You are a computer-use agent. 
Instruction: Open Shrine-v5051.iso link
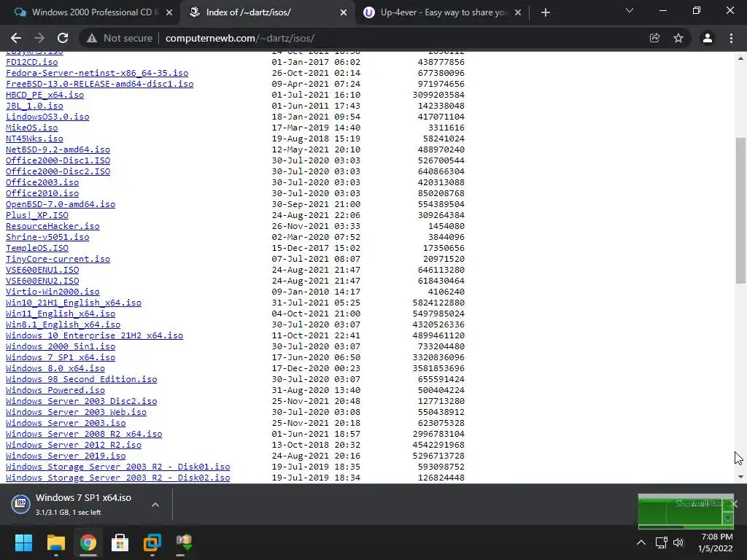click(47, 237)
